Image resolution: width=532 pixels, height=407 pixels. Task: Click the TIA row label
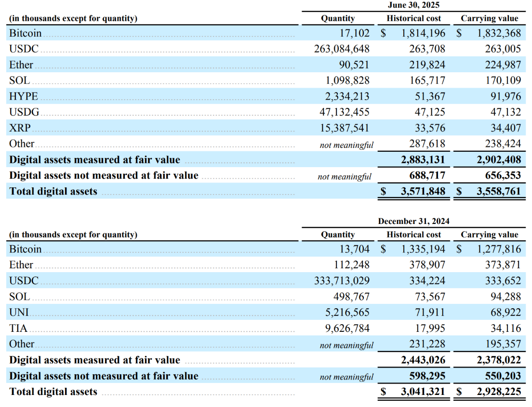(18, 328)
